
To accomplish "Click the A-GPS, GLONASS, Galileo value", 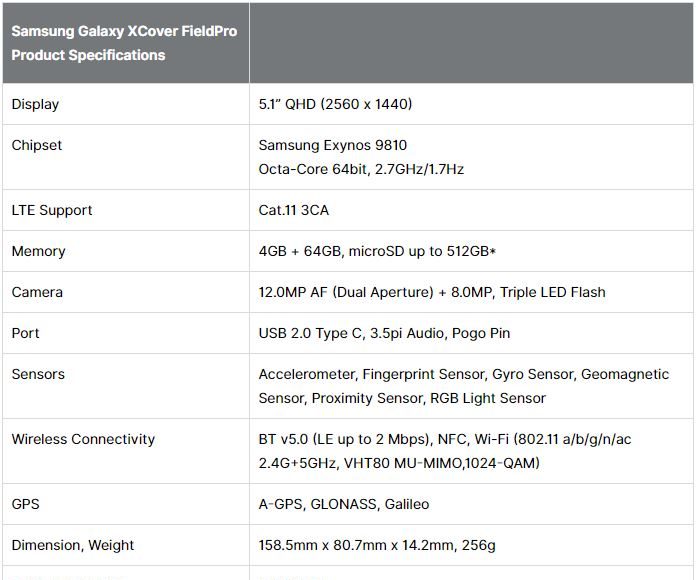I will point(344,504).
